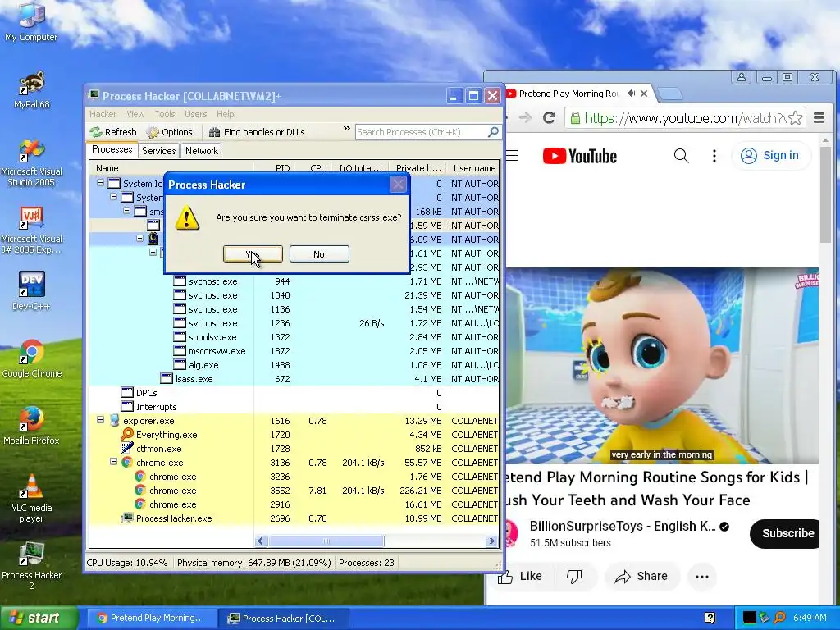Open more actions ellipsis below video

click(702, 577)
